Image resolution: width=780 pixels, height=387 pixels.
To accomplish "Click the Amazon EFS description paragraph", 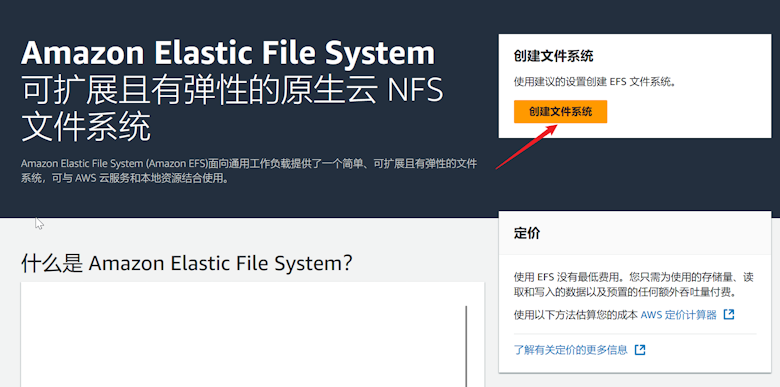I will point(249,171).
